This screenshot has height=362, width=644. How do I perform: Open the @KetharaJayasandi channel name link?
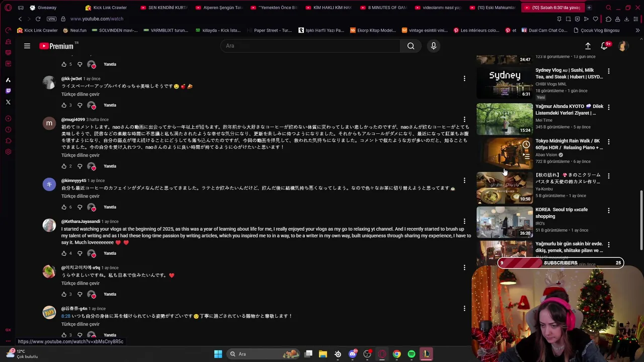[80, 222]
